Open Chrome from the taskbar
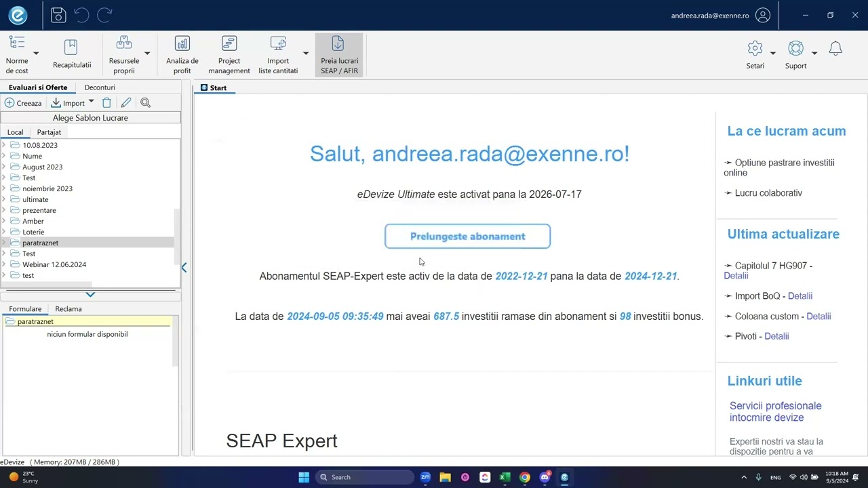 [525, 477]
